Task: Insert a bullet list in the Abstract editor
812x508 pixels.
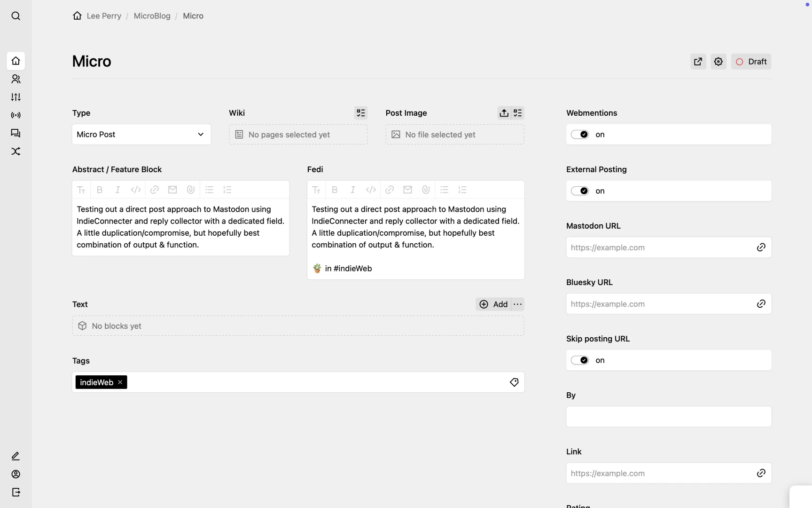Action: pos(209,190)
